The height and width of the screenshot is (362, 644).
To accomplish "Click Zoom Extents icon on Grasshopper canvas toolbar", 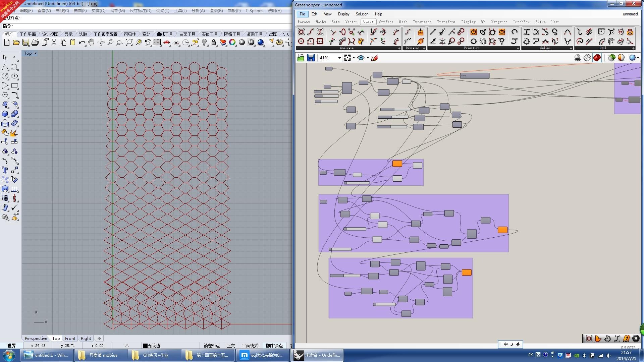I will 347,58.
